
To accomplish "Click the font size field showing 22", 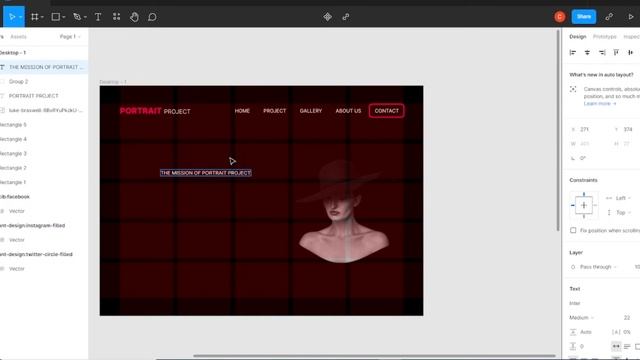I will click(x=627, y=318).
